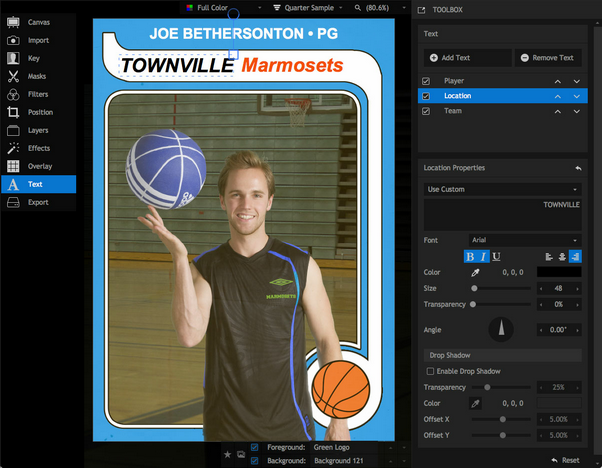Select the Key portrait icon

(13, 58)
